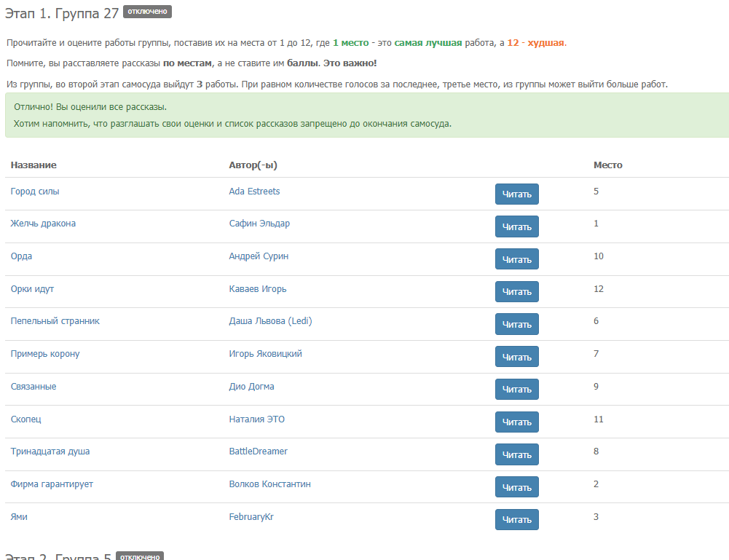Open author profile Дио Догма

click(251, 387)
